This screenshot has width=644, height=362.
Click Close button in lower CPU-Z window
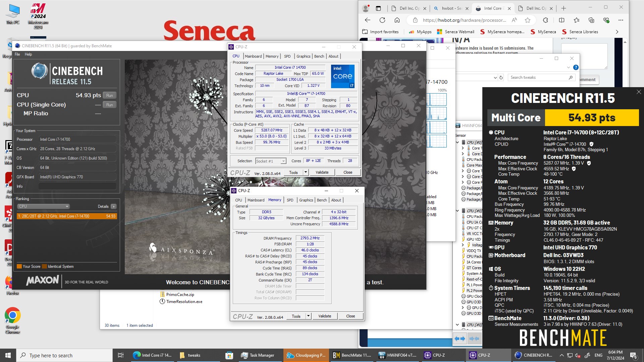click(351, 316)
